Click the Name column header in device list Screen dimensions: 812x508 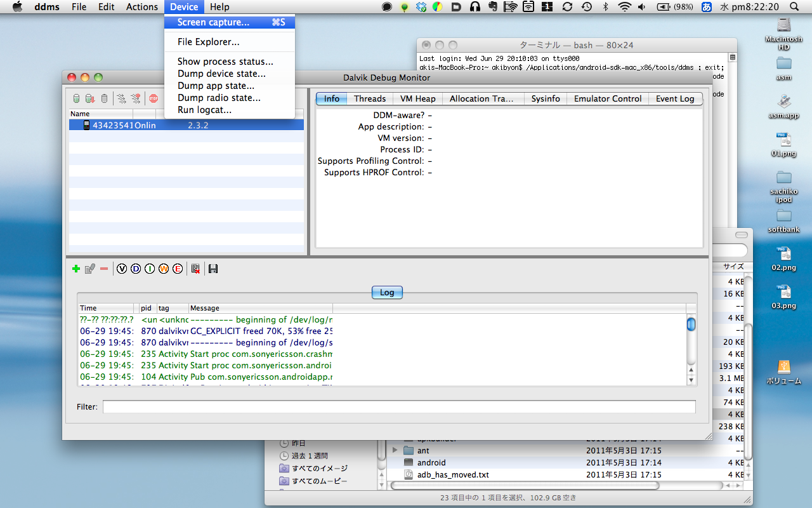coord(101,114)
